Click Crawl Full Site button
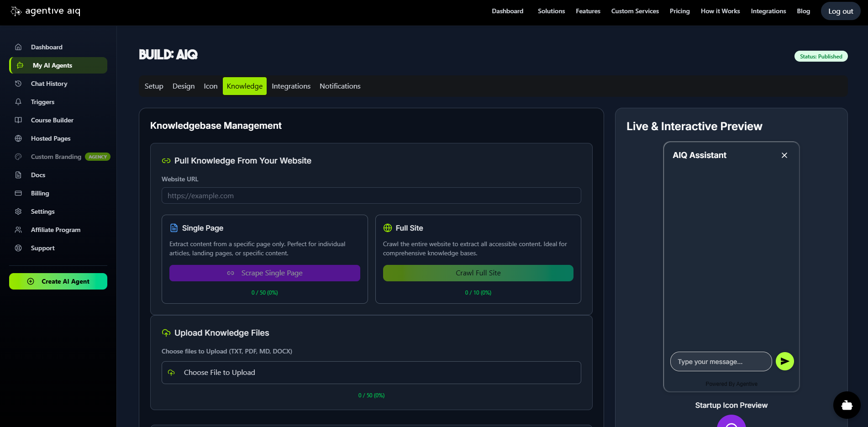The height and width of the screenshot is (427, 868). 478,273
